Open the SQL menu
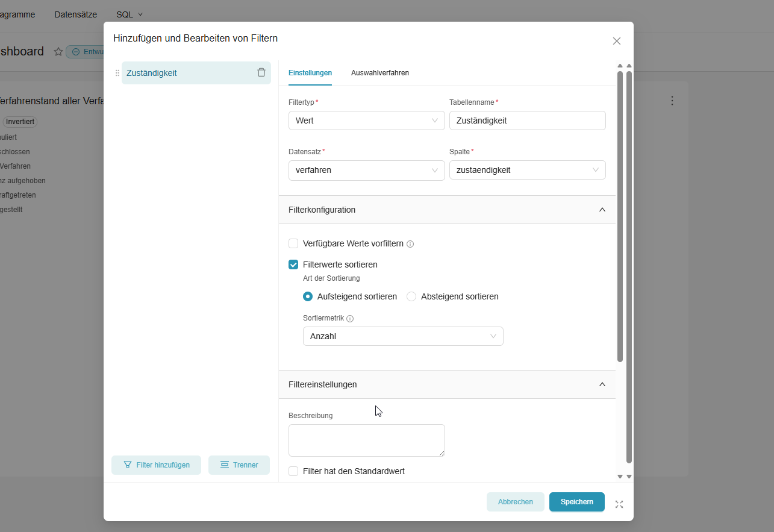The width and height of the screenshot is (774, 532). click(129, 14)
